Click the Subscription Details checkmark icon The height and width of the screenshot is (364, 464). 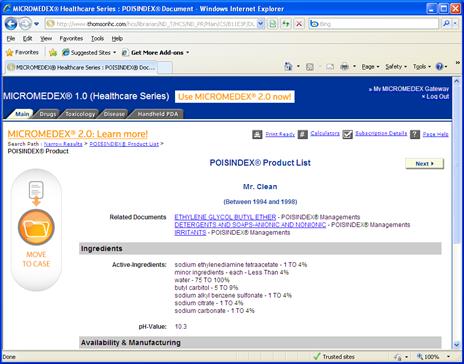click(347, 134)
